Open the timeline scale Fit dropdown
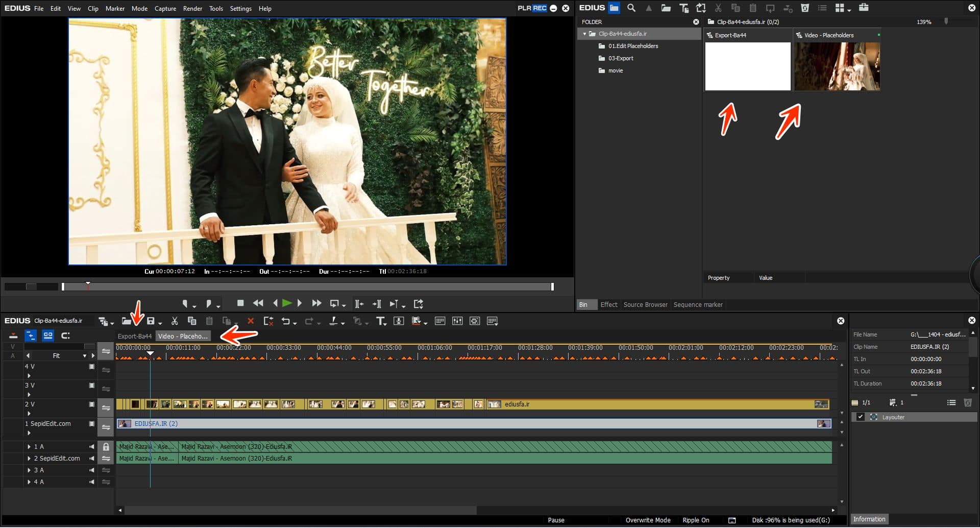The height and width of the screenshot is (528, 980). [x=85, y=356]
